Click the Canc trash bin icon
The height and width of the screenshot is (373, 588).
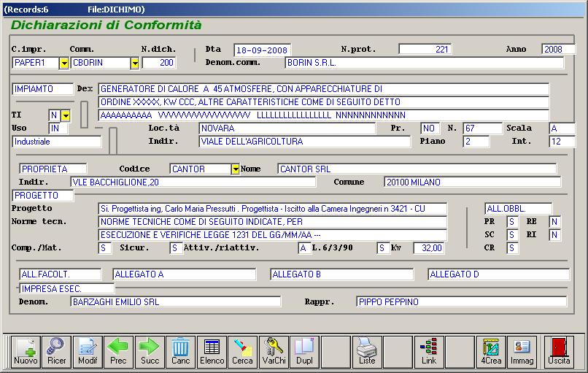click(181, 352)
